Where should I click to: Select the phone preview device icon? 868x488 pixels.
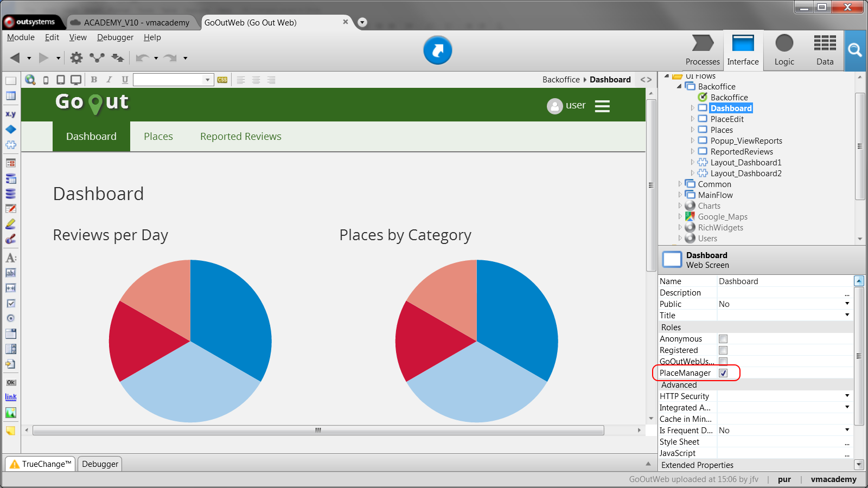(x=46, y=80)
